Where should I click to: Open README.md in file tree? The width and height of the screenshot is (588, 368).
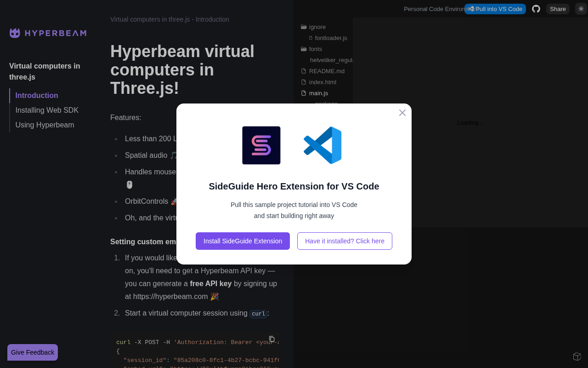(322, 71)
